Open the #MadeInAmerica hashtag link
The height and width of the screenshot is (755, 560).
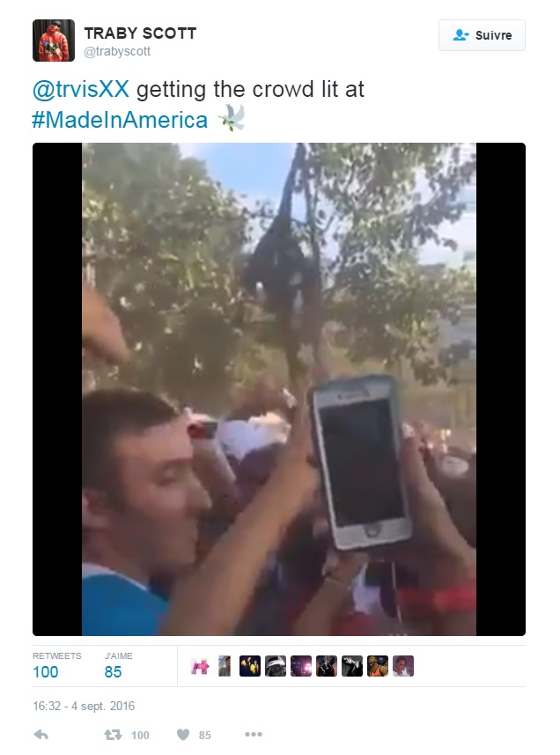(x=120, y=120)
